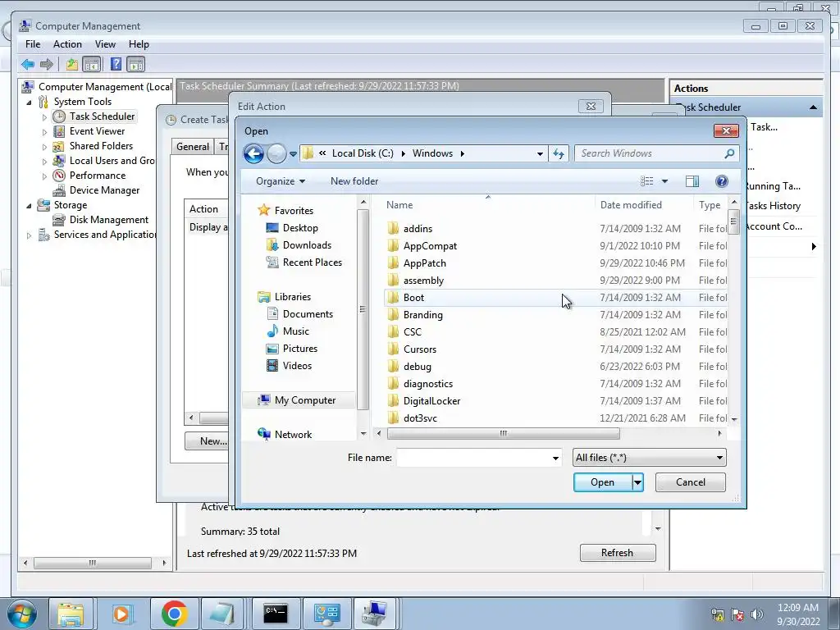The width and height of the screenshot is (840, 630).
Task: Open Windows Media Player from taskbar
Action: (x=122, y=614)
